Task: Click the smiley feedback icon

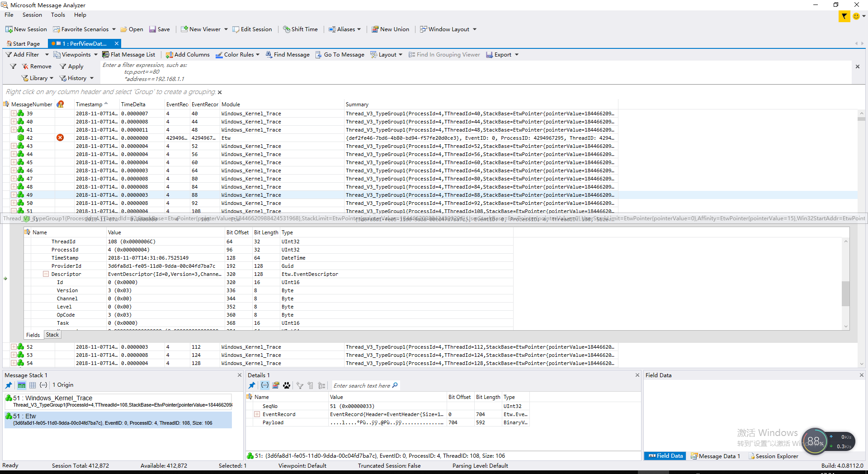Action: tap(856, 16)
